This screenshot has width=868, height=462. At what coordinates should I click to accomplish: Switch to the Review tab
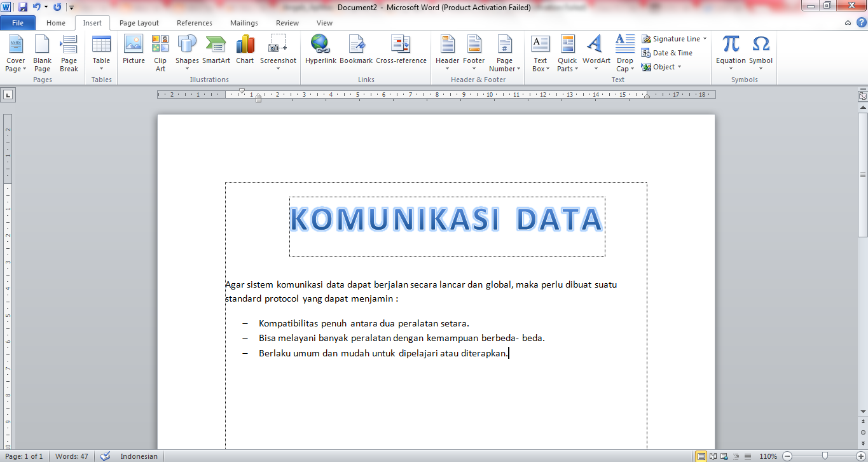click(287, 23)
